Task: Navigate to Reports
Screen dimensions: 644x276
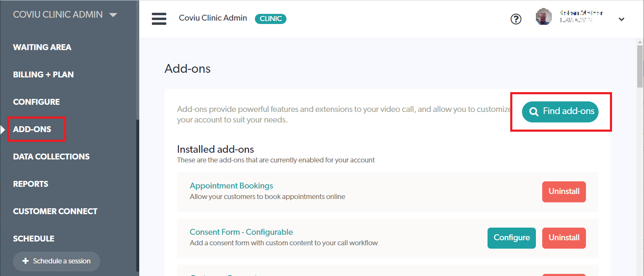Action: (31, 184)
